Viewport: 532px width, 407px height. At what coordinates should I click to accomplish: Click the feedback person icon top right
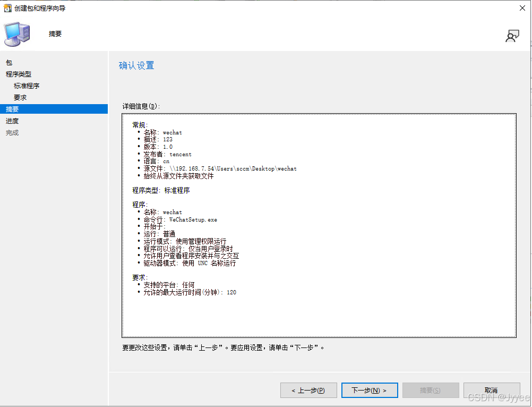512,36
